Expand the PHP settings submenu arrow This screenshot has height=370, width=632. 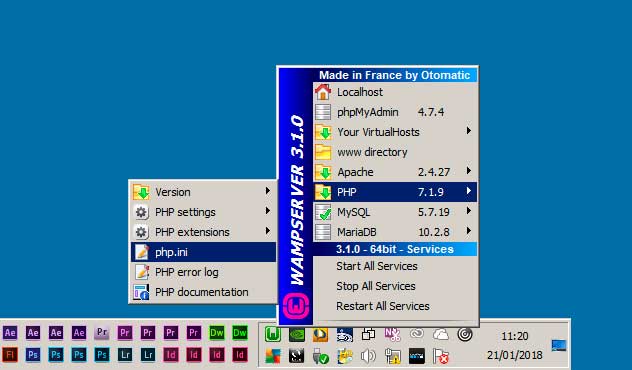(268, 211)
